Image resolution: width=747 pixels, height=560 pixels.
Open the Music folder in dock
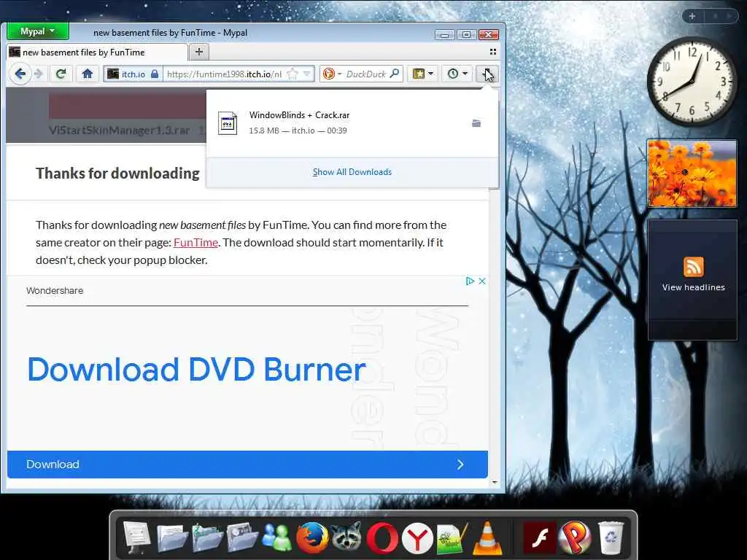(207, 538)
